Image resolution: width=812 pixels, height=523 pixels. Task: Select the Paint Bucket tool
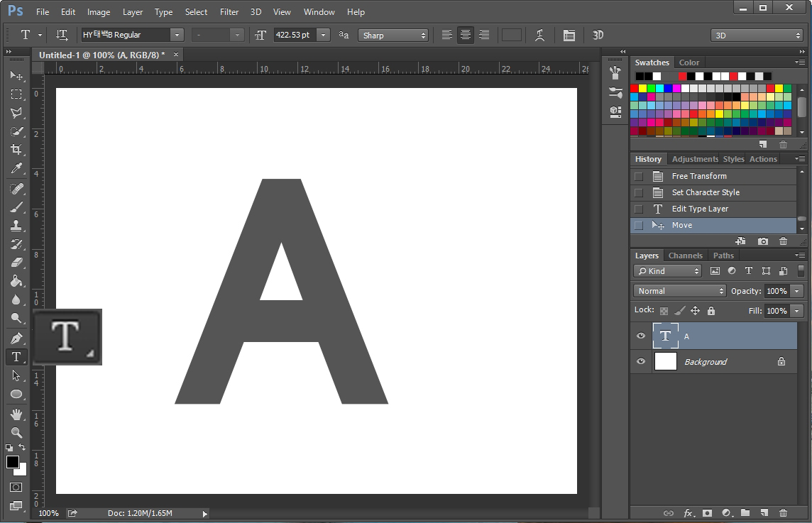click(x=16, y=281)
